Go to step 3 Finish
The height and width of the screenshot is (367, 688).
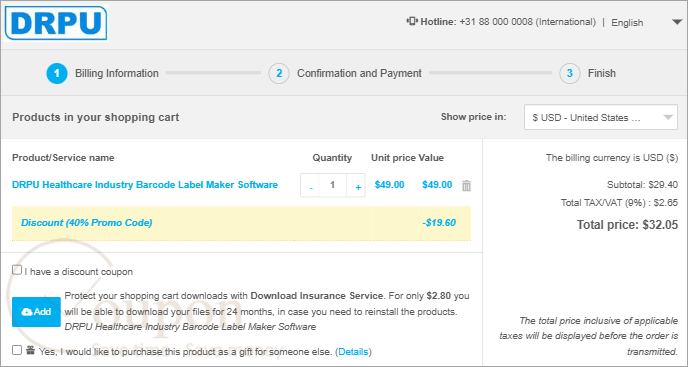(588, 73)
